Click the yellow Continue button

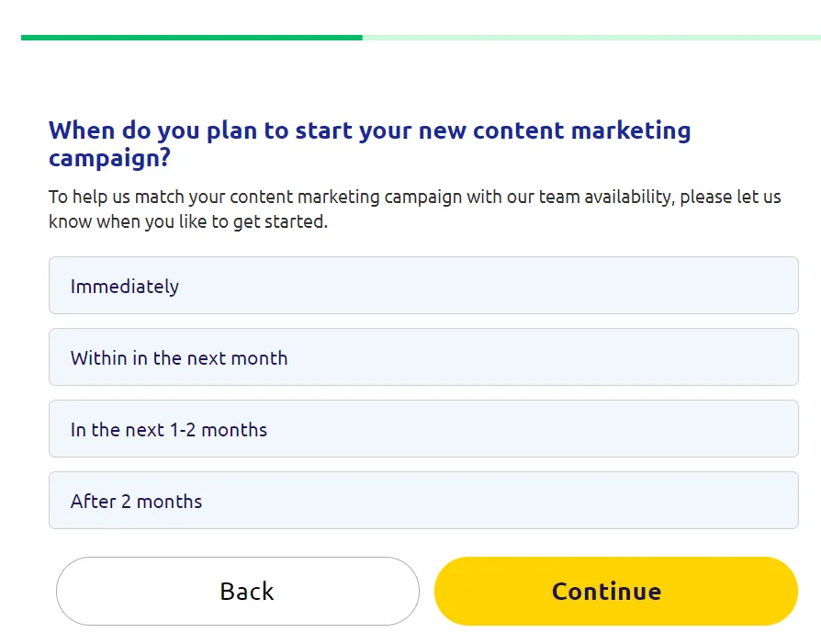click(615, 591)
